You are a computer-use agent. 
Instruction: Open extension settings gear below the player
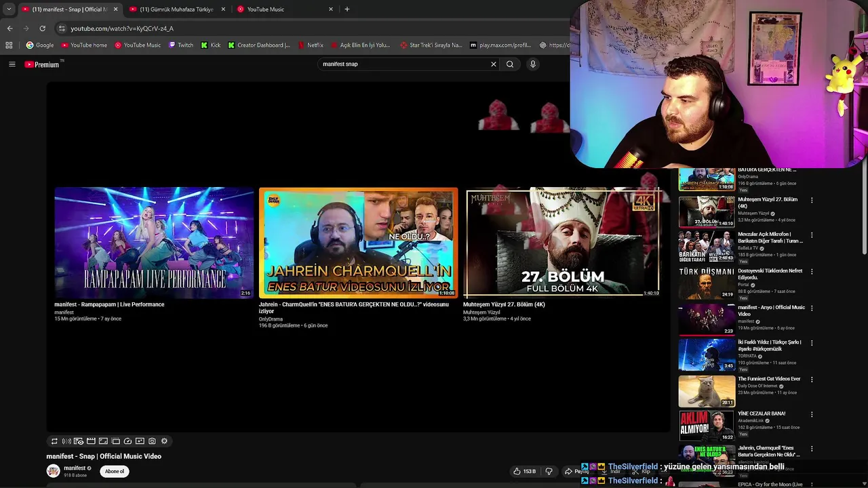click(164, 441)
